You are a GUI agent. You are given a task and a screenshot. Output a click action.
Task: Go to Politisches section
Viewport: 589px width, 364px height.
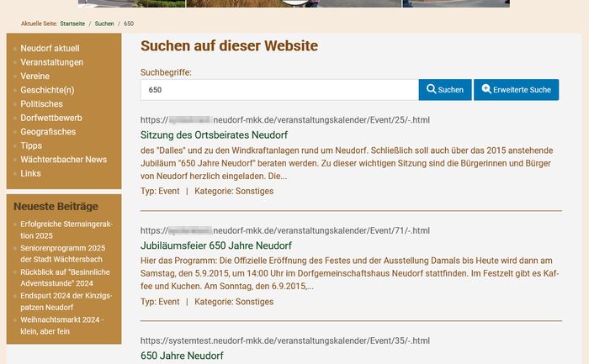pos(42,104)
